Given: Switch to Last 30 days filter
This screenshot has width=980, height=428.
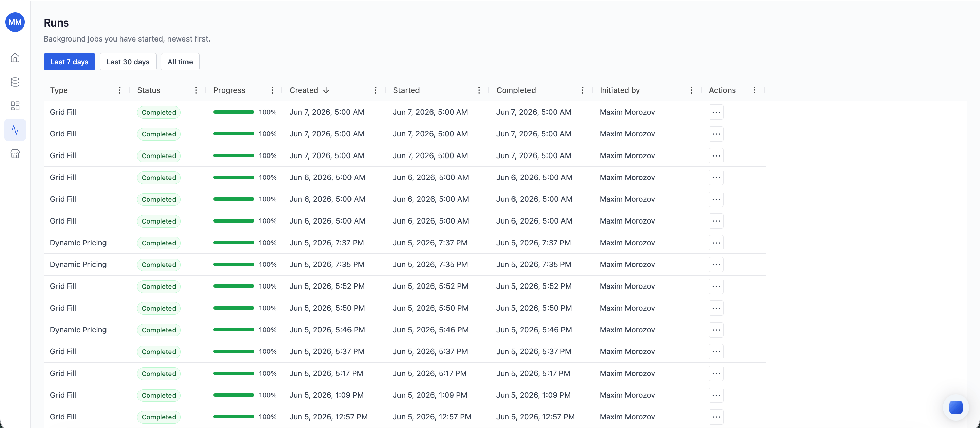Looking at the screenshot, I should point(128,62).
